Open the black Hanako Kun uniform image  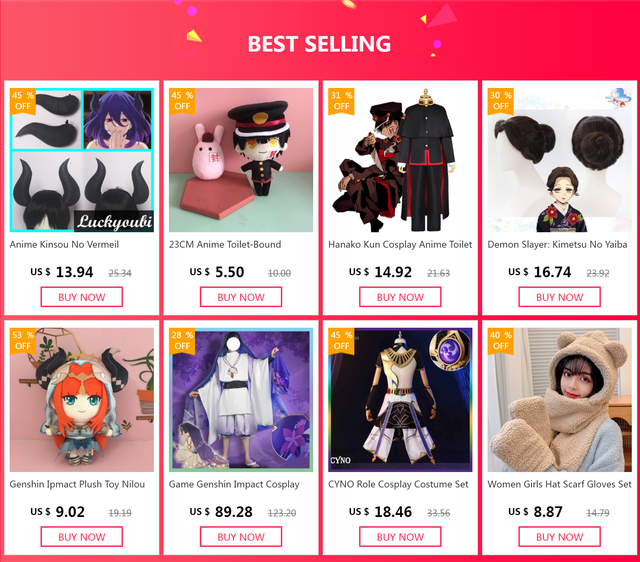pyautogui.click(x=400, y=160)
